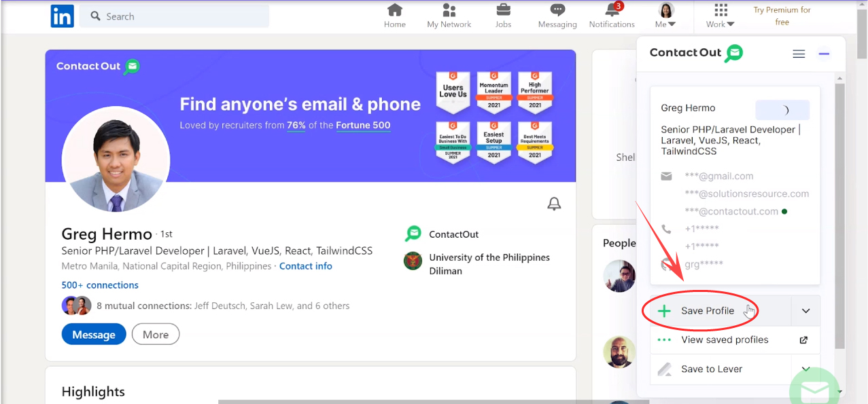
Task: Click the Fortune 500 underlined text
Action: point(363,126)
